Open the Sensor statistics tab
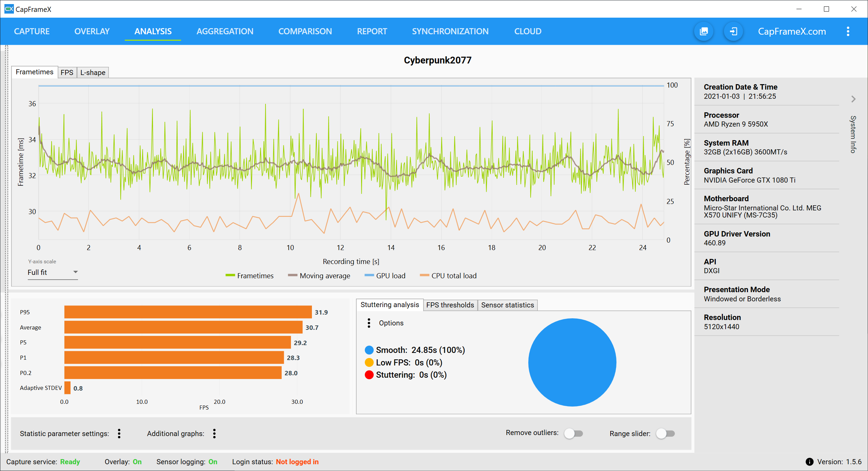868x471 pixels. (507, 305)
